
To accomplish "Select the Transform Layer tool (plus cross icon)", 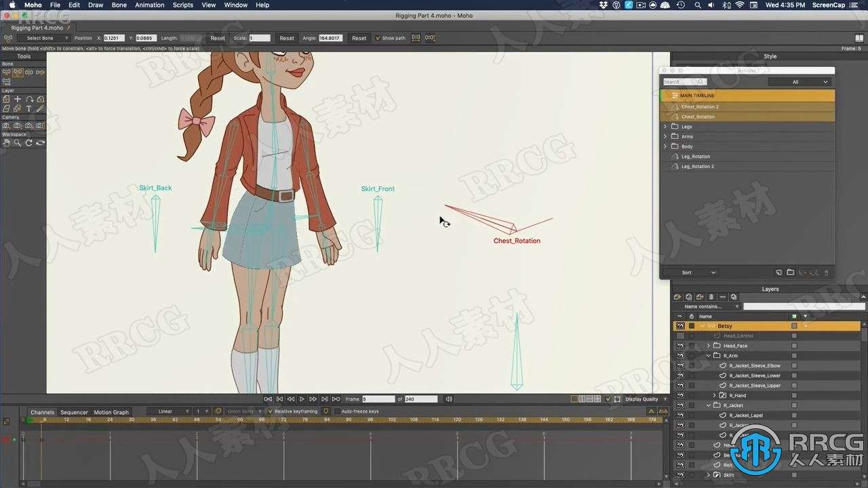I will (18, 99).
